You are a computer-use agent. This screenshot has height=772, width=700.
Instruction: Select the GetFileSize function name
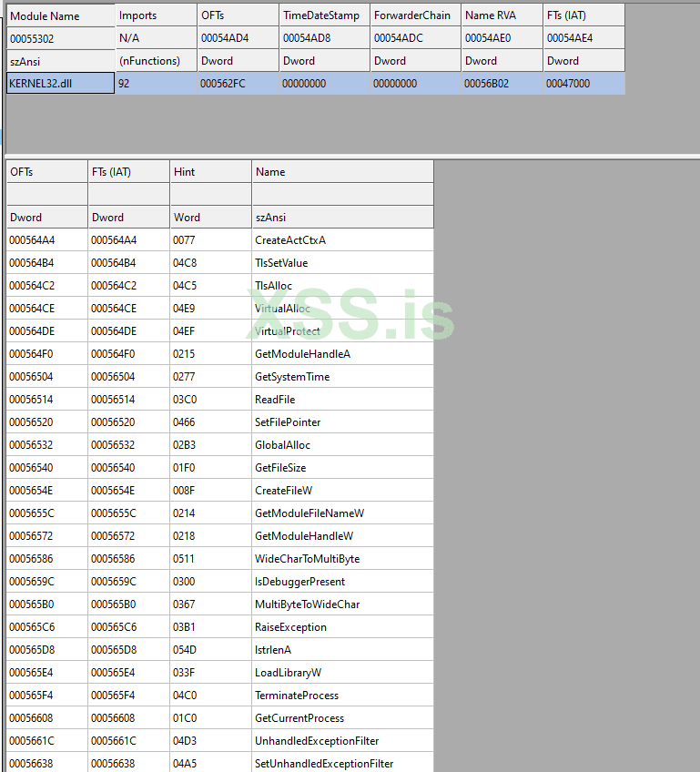click(280, 468)
